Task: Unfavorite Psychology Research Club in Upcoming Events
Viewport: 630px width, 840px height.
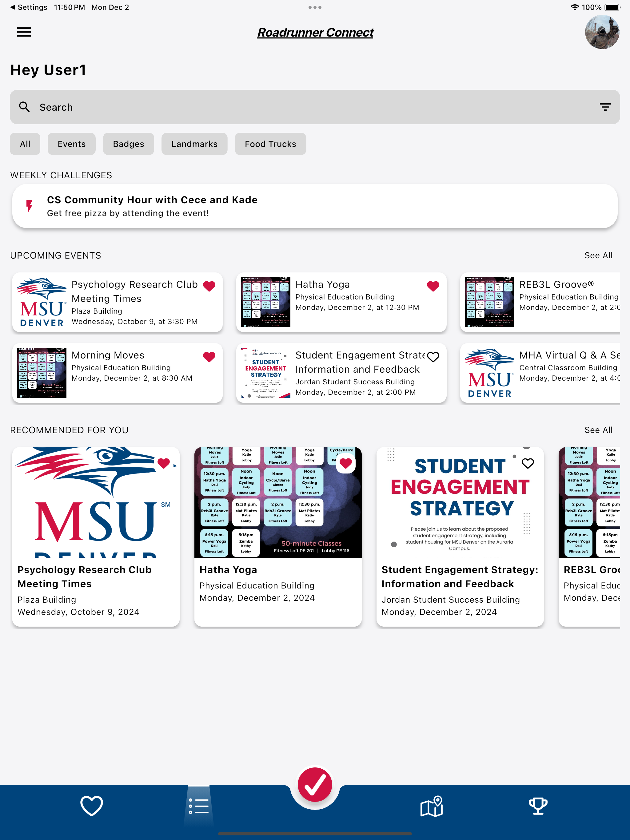Action: tap(209, 286)
